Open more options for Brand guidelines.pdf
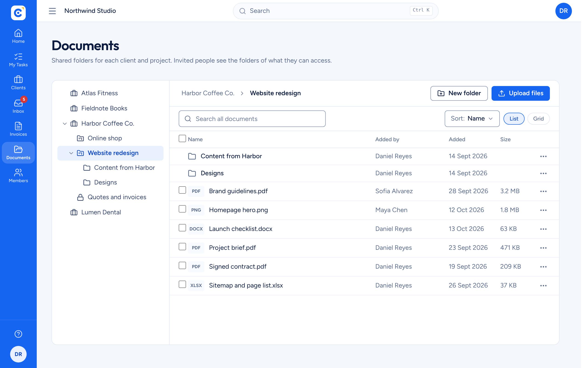The height and width of the screenshot is (368, 588). tap(543, 191)
